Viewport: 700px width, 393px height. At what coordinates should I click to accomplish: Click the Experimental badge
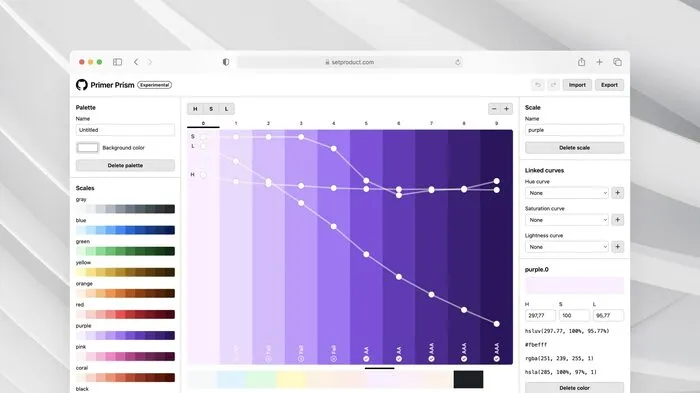coord(154,85)
